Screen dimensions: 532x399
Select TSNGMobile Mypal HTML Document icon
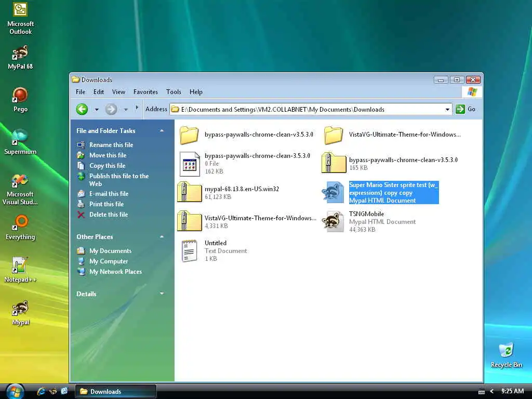334,221
